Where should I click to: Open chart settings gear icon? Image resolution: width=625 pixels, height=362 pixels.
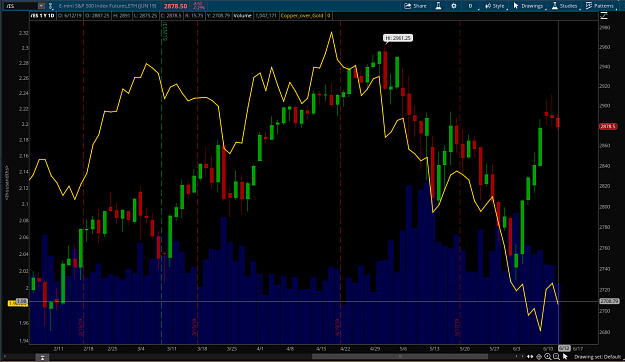click(454, 6)
